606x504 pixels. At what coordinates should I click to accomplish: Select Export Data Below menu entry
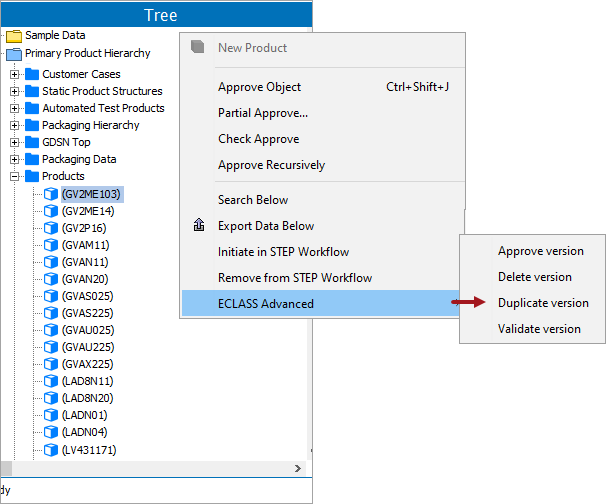(x=323, y=226)
